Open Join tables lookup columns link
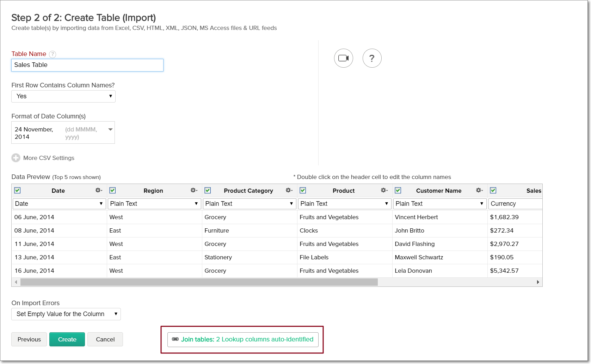This screenshot has width=591, height=364. click(243, 339)
